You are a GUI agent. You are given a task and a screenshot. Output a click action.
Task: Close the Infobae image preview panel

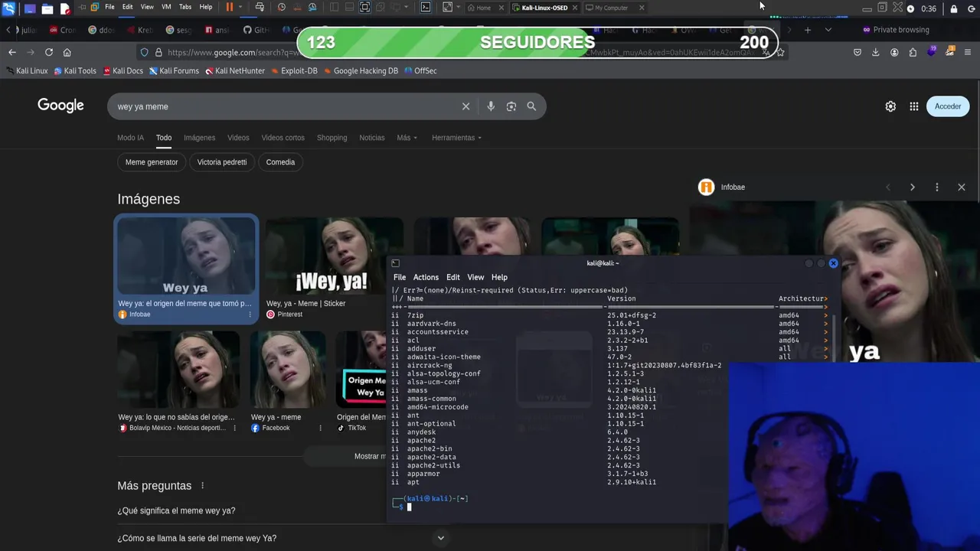tap(961, 187)
